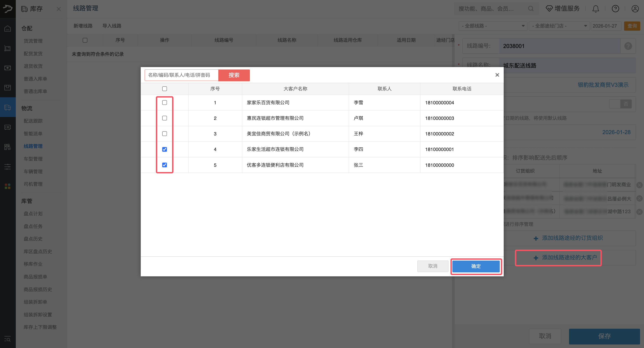The height and width of the screenshot is (348, 644).
Task: Click the help icon beside 线路编号 field
Action: (x=628, y=46)
